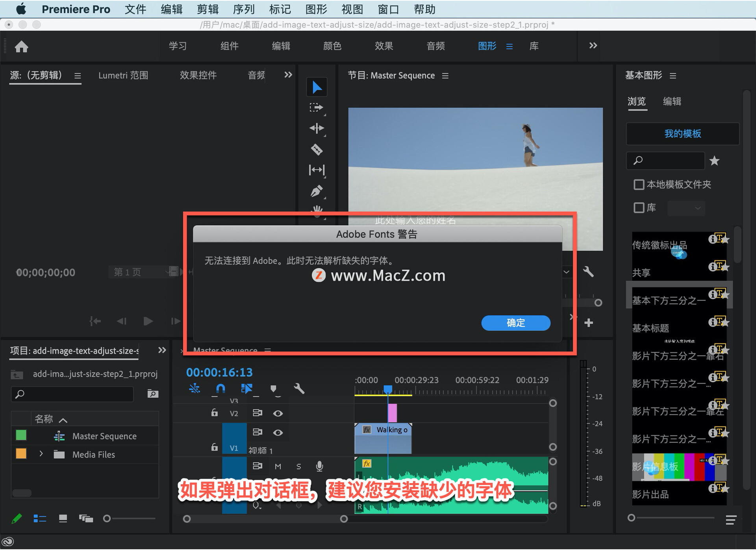Switch Project panel to freeform view
Screen dimensions: 756x550
click(86, 519)
